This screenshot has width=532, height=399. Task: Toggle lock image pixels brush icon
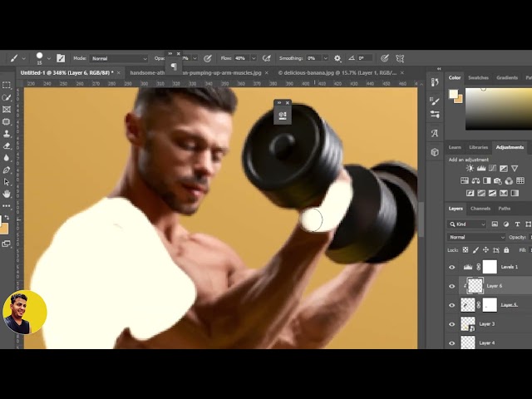pyautogui.click(x=475, y=250)
